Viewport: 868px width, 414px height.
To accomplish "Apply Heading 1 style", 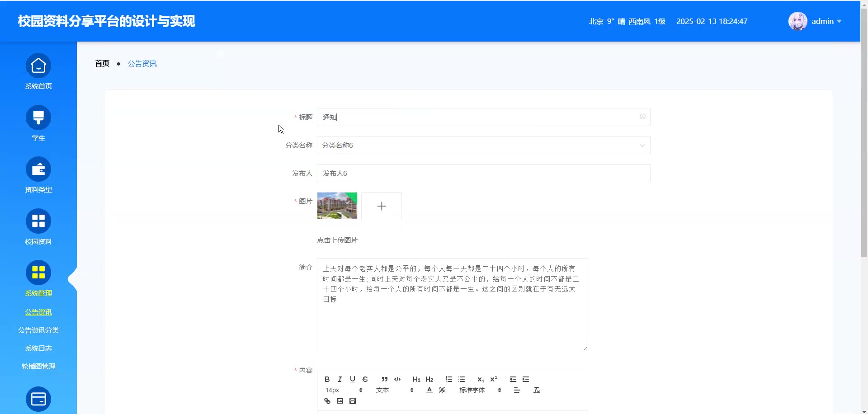I will (x=416, y=379).
